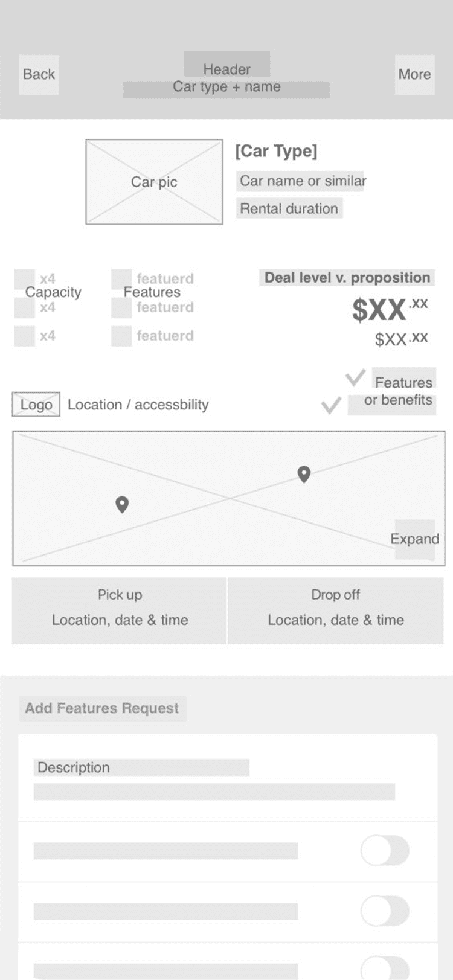
Task: Toggle the first feature request switch
Action: tap(385, 851)
